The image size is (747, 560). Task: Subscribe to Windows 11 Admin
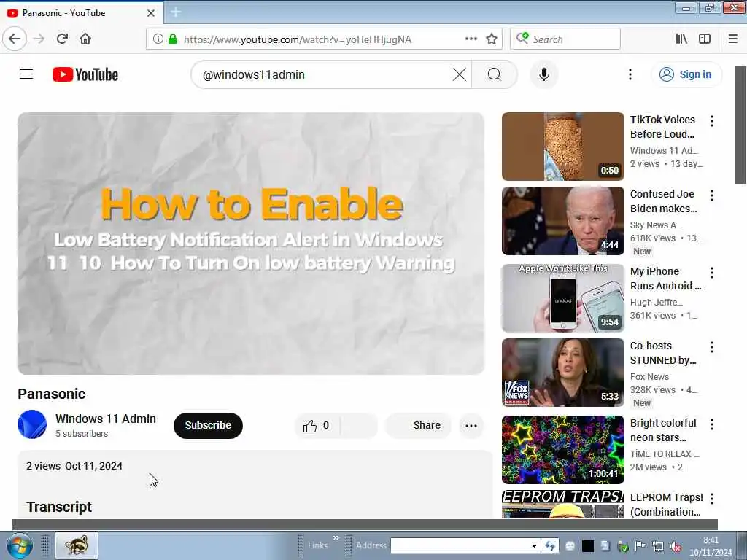pyautogui.click(x=208, y=425)
